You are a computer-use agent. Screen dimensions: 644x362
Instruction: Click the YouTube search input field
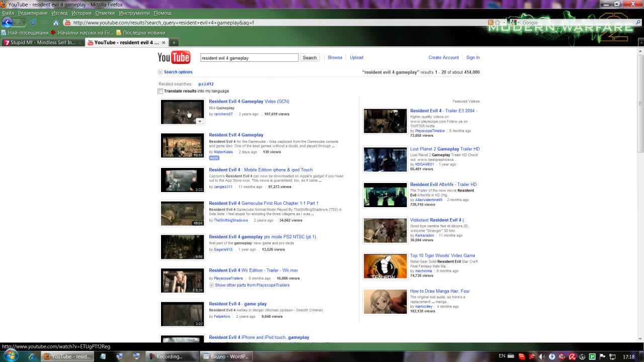click(x=249, y=58)
